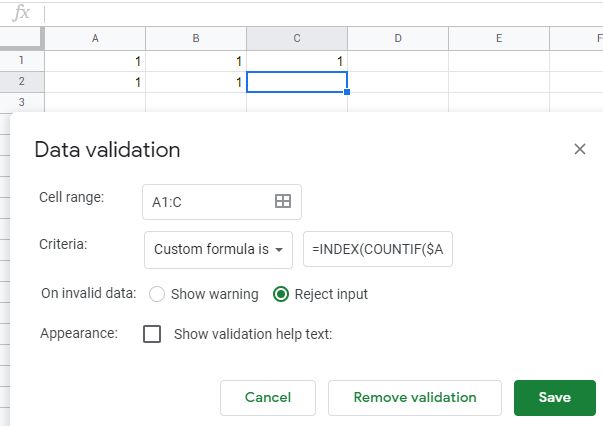Select the Reject input radio option

pyautogui.click(x=281, y=294)
